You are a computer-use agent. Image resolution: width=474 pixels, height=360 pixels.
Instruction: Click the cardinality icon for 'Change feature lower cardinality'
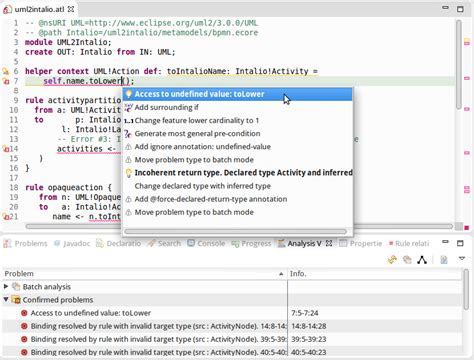coord(128,121)
